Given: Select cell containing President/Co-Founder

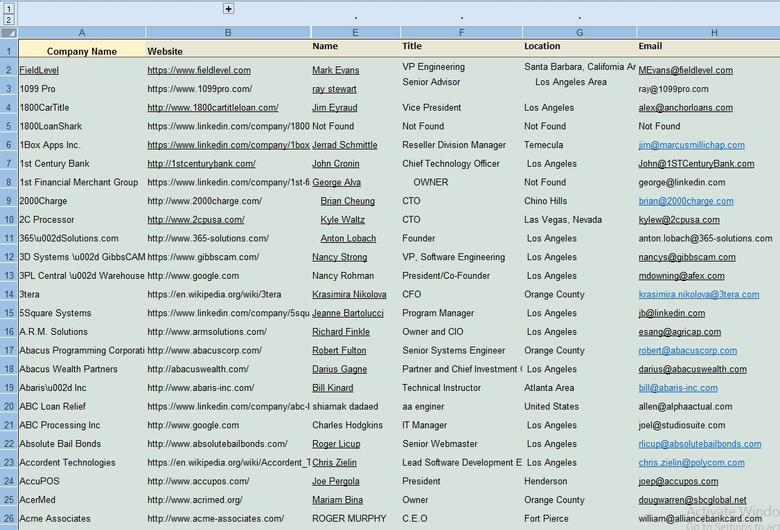Looking at the screenshot, I should click(x=461, y=276).
